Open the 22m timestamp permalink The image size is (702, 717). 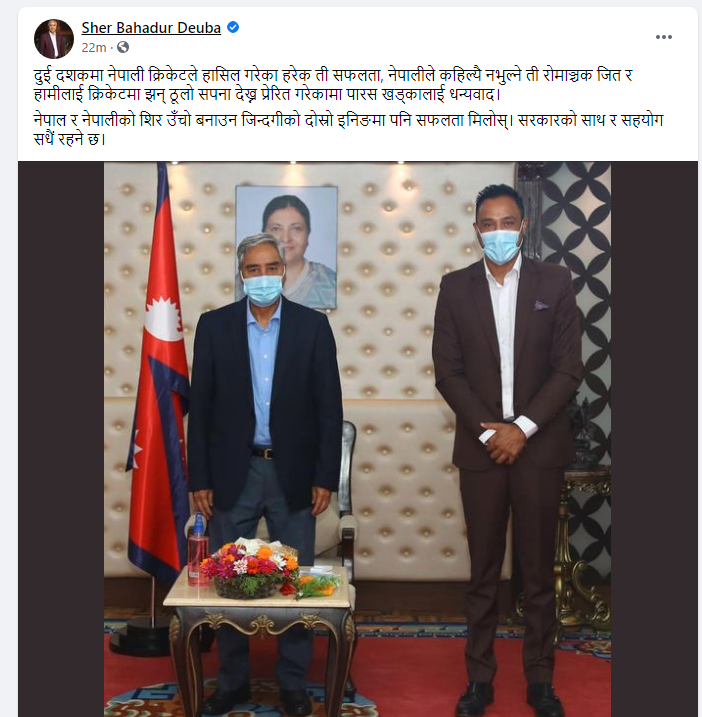[x=94, y=48]
